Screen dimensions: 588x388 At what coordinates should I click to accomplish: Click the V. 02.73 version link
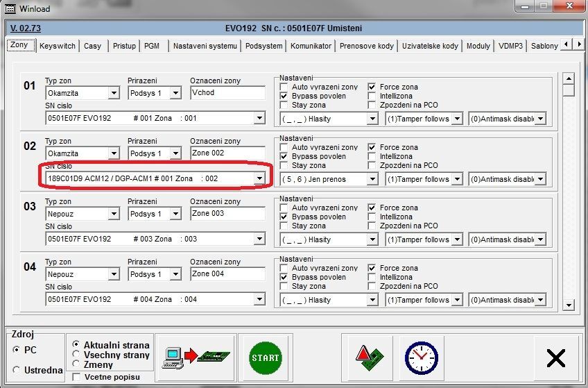(x=26, y=28)
